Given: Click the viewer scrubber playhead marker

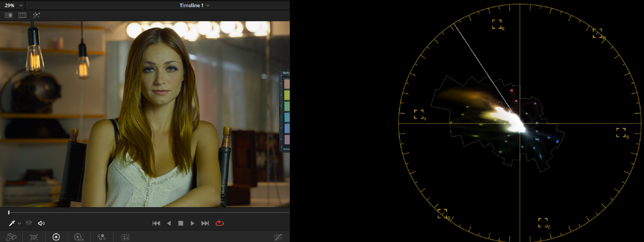Looking at the screenshot, I should (9, 212).
